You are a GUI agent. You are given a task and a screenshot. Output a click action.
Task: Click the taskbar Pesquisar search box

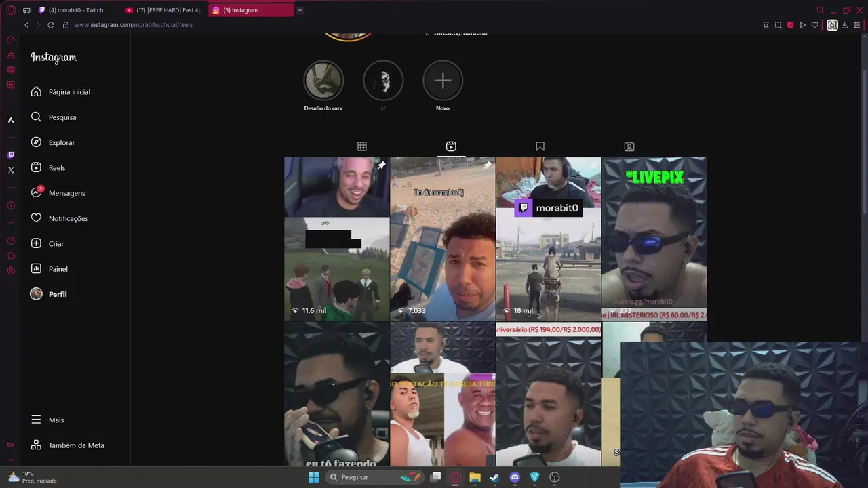(x=375, y=477)
